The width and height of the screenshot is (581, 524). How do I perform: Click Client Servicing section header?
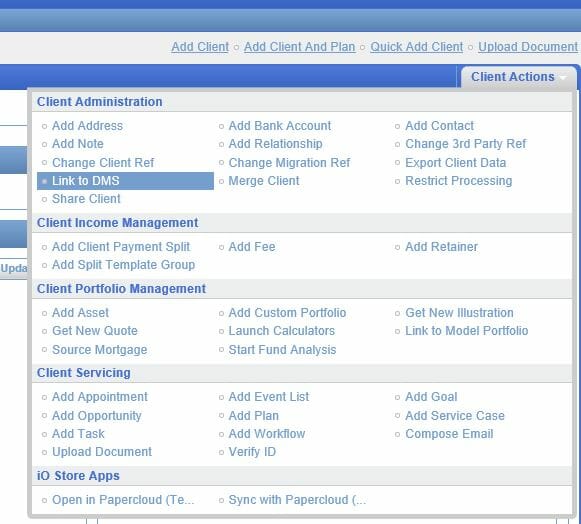84,373
